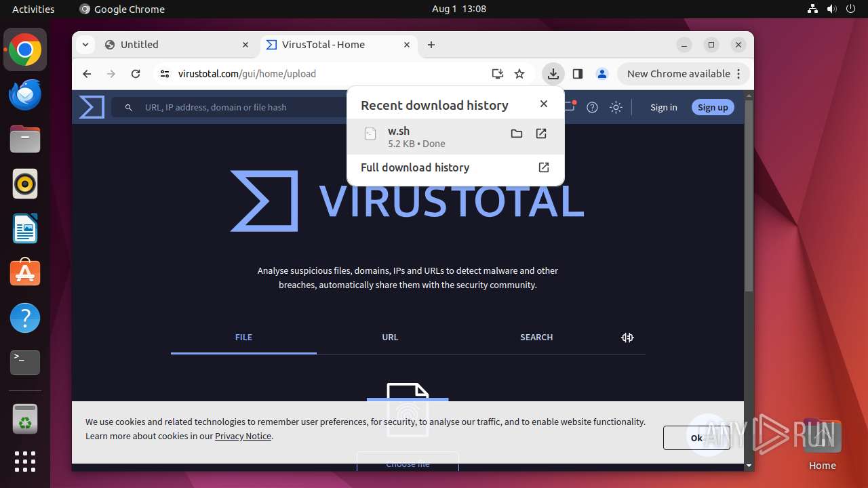The image size is (868, 488).
Task: Toggle the Chrome downloads button
Action: tap(553, 74)
